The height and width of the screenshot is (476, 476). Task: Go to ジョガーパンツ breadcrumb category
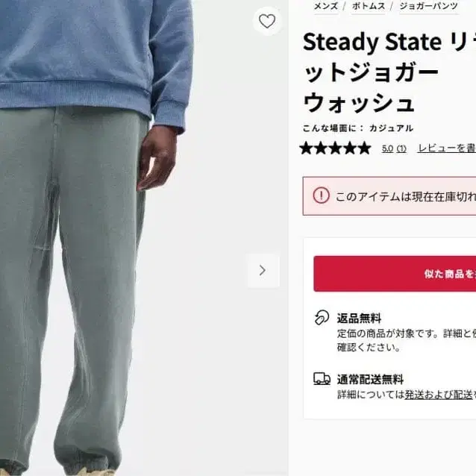428,6
